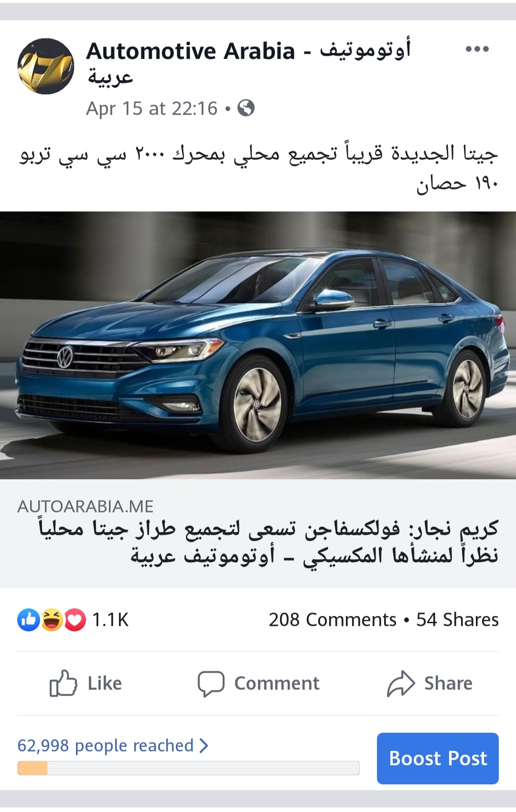Tap the Automotive Arabia page avatar
Image resolution: width=516 pixels, height=812 pixels.
pyautogui.click(x=46, y=66)
